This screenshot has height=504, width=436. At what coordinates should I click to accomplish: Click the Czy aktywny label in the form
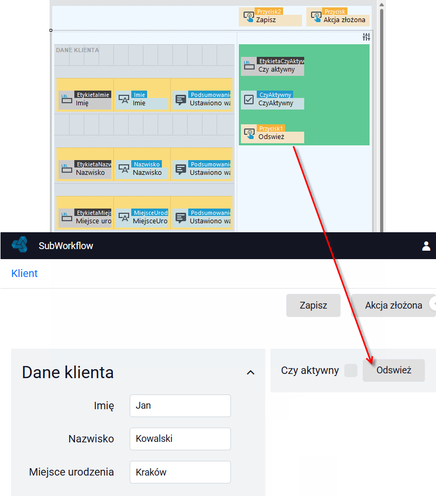(x=310, y=370)
